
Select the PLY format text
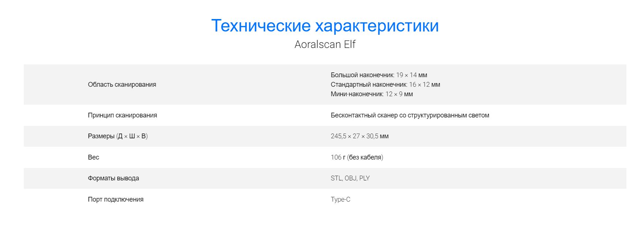pos(364,178)
